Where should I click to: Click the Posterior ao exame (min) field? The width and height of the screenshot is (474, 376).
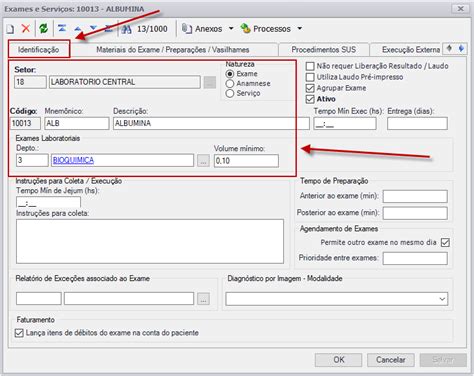[x=415, y=213]
